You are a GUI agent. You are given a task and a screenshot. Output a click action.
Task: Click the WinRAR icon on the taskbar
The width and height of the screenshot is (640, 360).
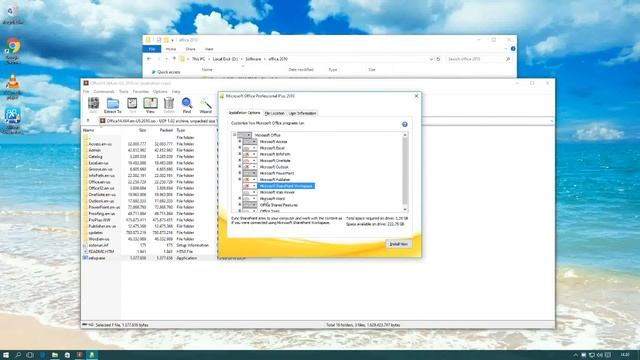tap(80, 355)
